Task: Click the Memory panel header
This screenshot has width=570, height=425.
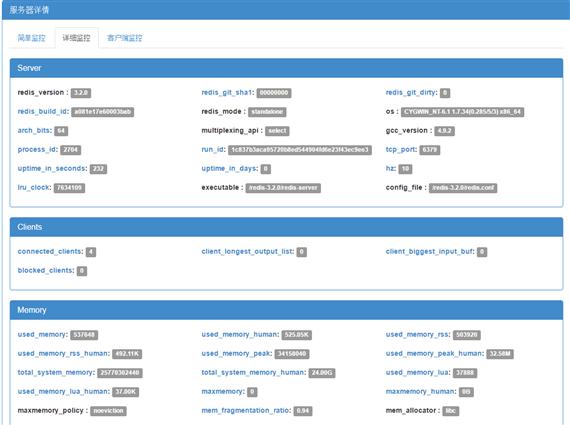Action: pyautogui.click(x=286, y=310)
